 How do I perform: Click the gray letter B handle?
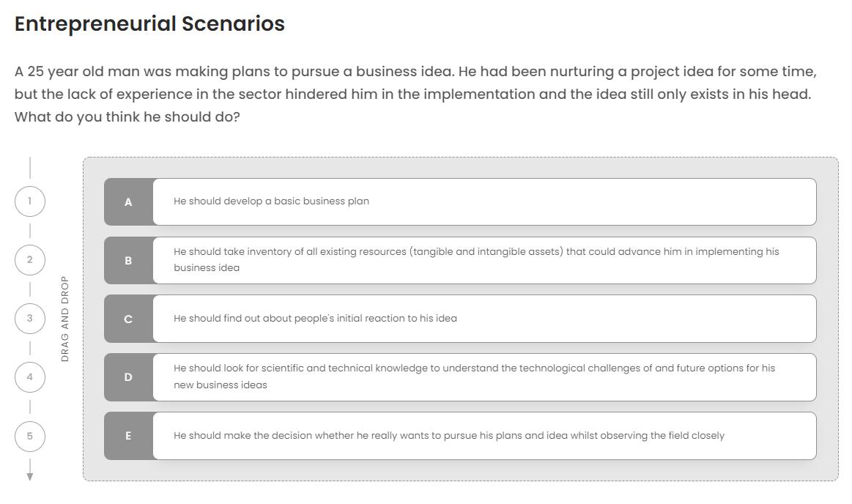129,261
